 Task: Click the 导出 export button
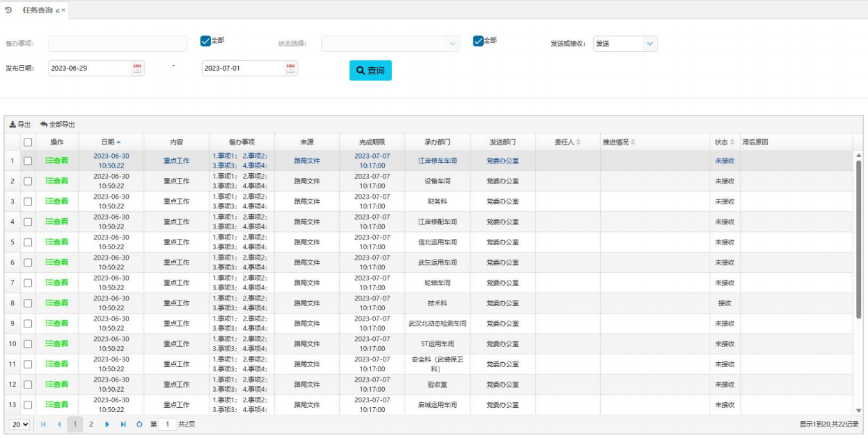tap(20, 125)
